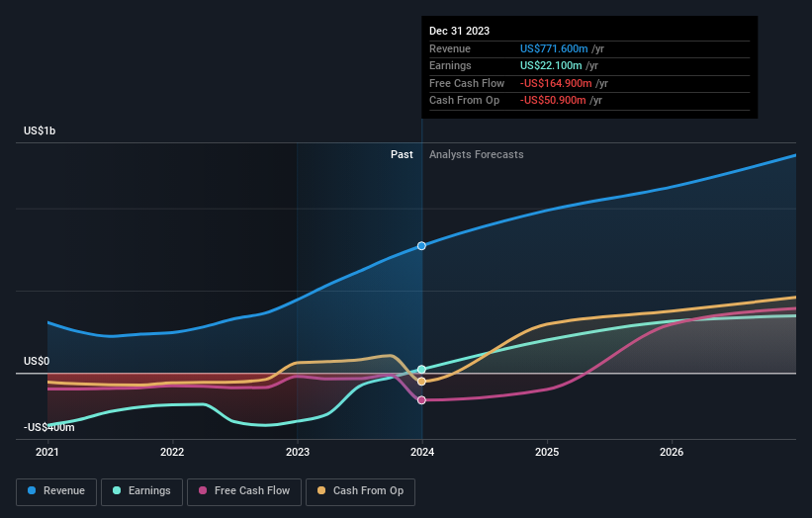
Task: Click the Revenue row label in tooltip
Action: point(450,48)
